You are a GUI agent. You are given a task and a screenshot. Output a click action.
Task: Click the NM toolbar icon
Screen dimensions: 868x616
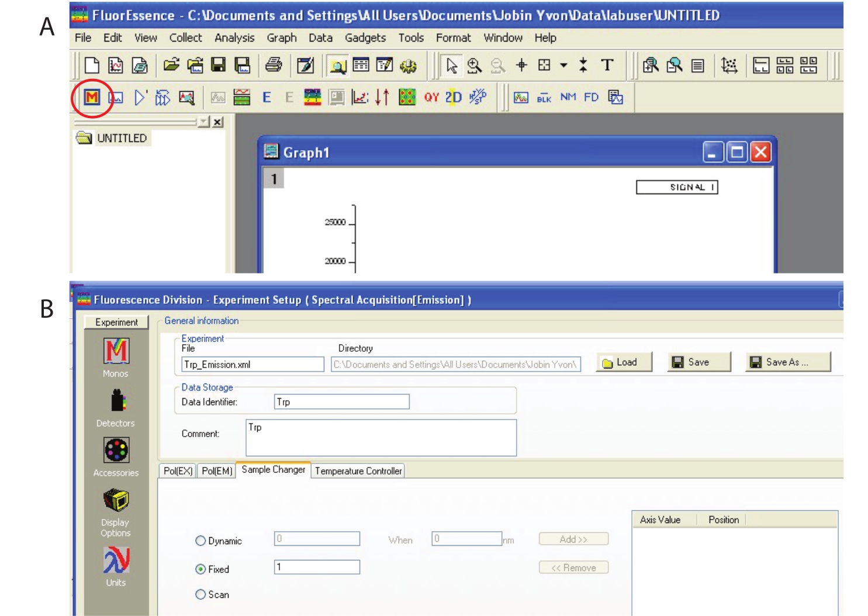point(568,97)
